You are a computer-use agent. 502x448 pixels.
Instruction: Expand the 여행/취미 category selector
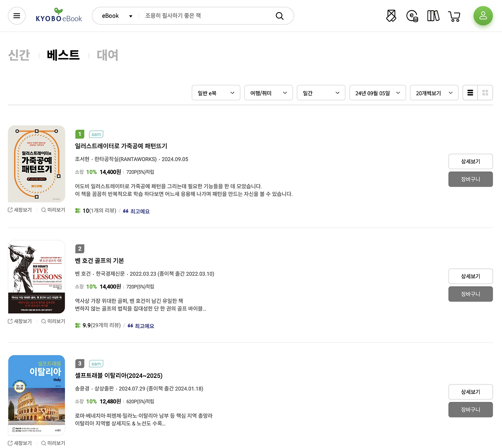pyautogui.click(x=268, y=93)
